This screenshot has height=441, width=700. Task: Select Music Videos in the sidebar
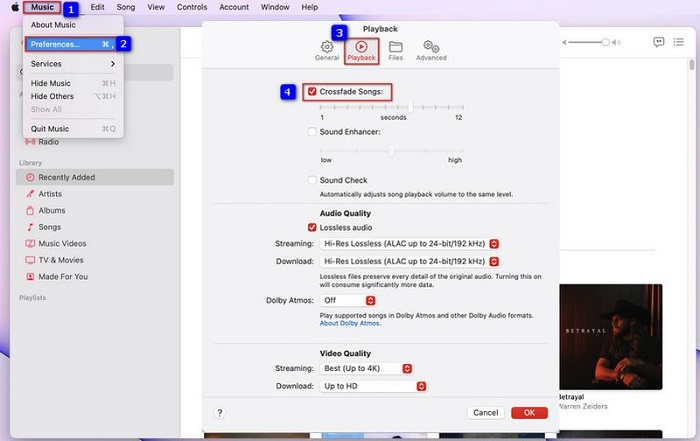(61, 244)
